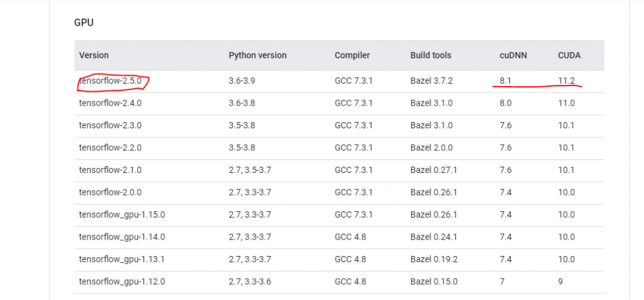Click GCC 7.3.1 in tensorflow_gpu-1.15.0 row
The height and width of the screenshot is (300, 644).
(353, 214)
